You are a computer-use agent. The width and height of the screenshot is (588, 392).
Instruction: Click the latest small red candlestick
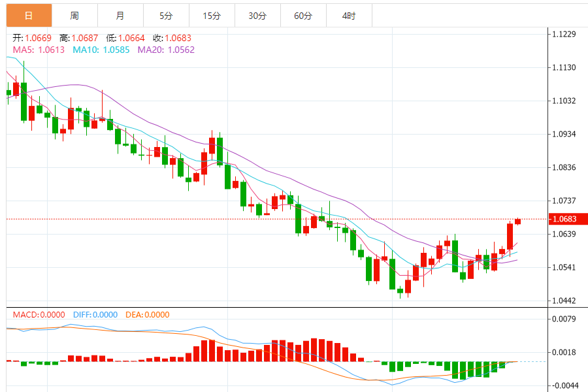(x=518, y=221)
